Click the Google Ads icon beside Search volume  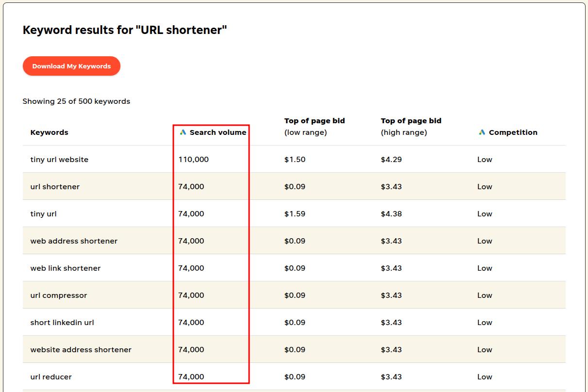(183, 132)
